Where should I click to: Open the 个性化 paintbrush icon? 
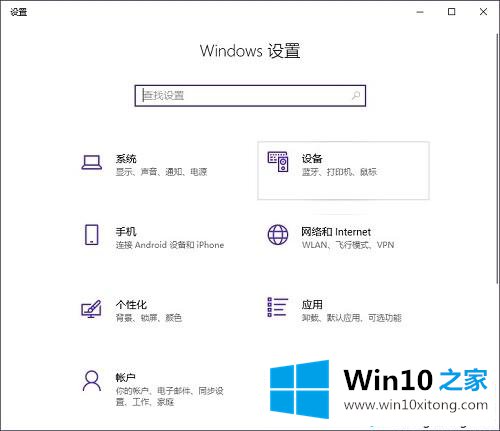click(x=91, y=309)
